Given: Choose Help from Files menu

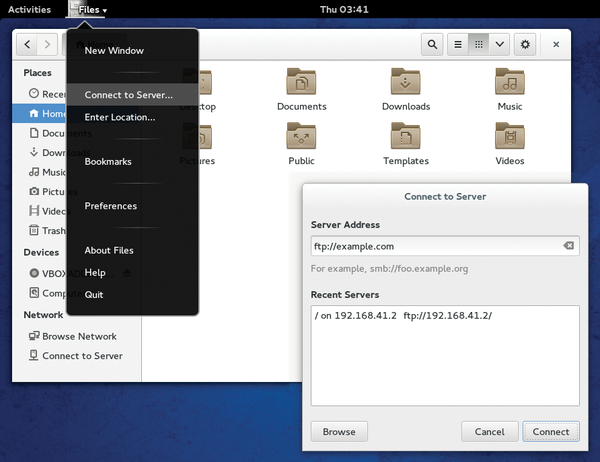Looking at the screenshot, I should 132,273.
